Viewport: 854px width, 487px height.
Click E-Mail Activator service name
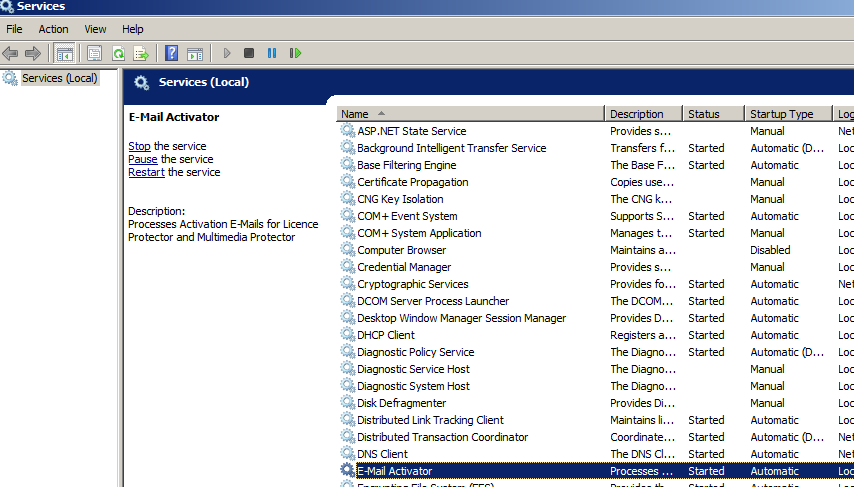pyautogui.click(x=395, y=471)
